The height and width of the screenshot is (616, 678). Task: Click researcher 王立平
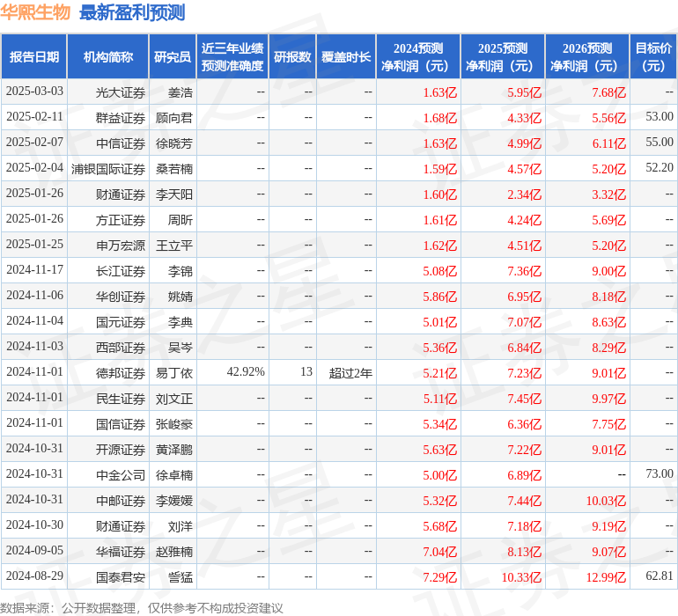point(174,246)
